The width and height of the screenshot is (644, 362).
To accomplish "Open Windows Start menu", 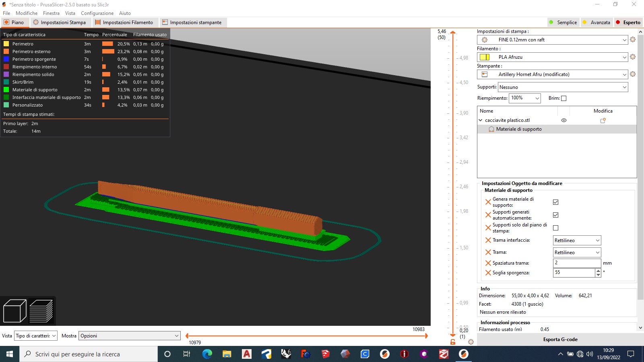I will pos(10,354).
